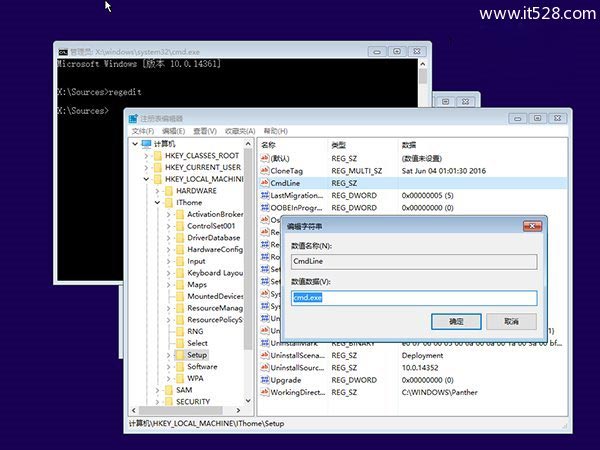Collapse the IThome key
Image resolution: width=600 pixels, height=450 pixels.
click(157, 203)
